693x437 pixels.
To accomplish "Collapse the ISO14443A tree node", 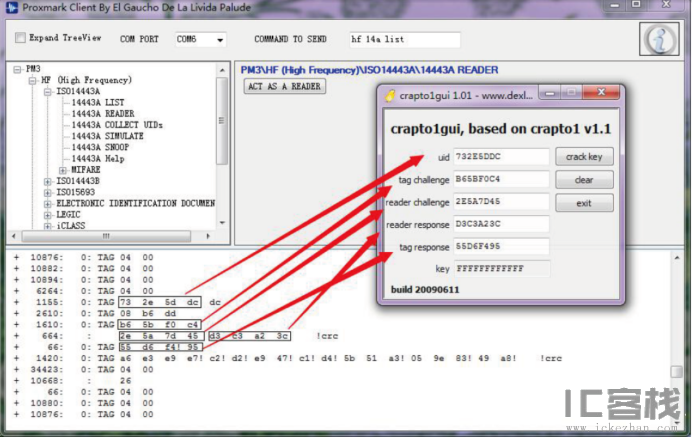I will tap(48, 92).
